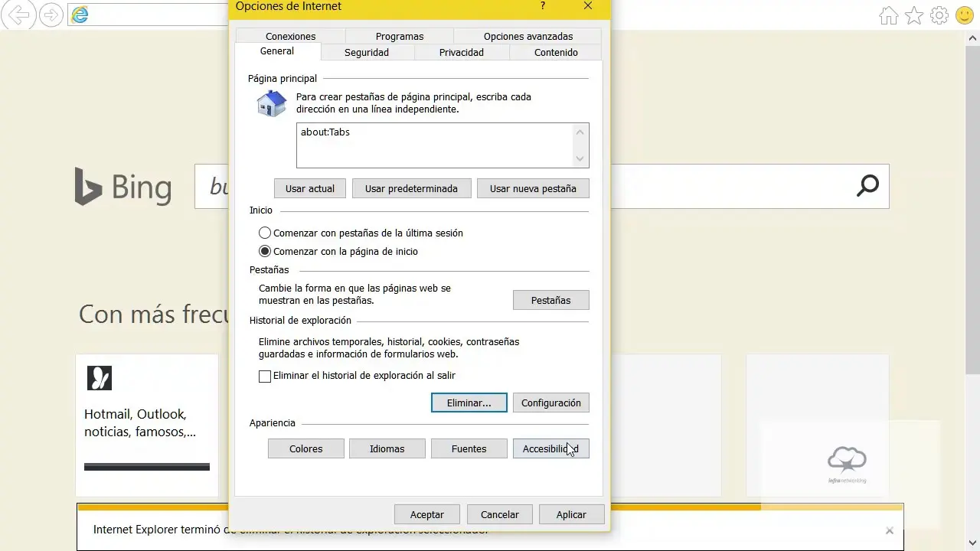
Task: Switch to the Conexiones tab
Action: (290, 36)
